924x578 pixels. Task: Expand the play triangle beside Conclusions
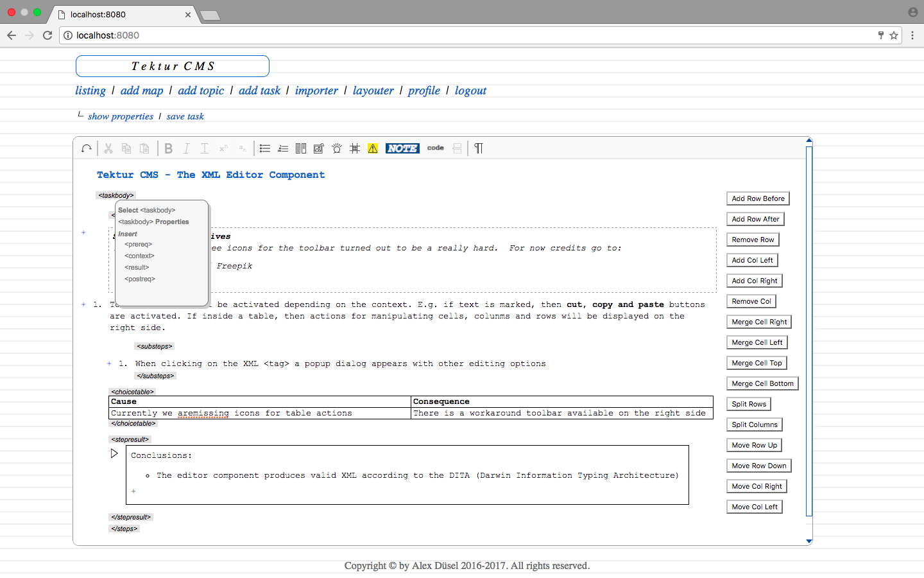[x=114, y=454]
